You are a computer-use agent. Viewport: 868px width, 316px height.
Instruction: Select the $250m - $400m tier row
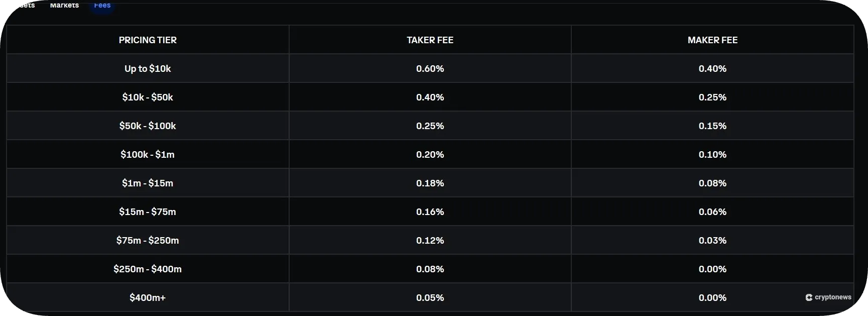tap(148, 269)
